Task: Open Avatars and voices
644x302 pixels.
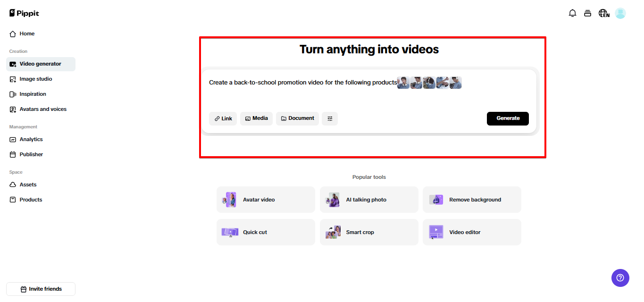Action: (42, 109)
